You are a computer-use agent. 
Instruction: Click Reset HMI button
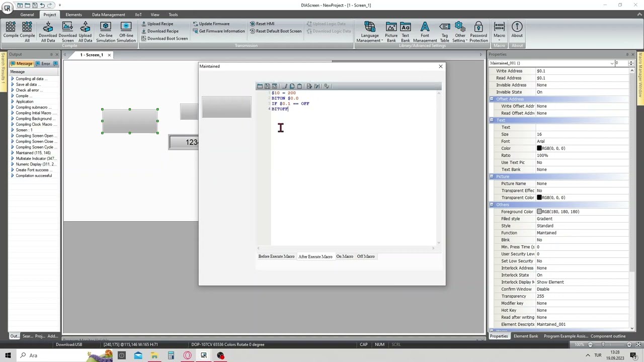click(262, 24)
